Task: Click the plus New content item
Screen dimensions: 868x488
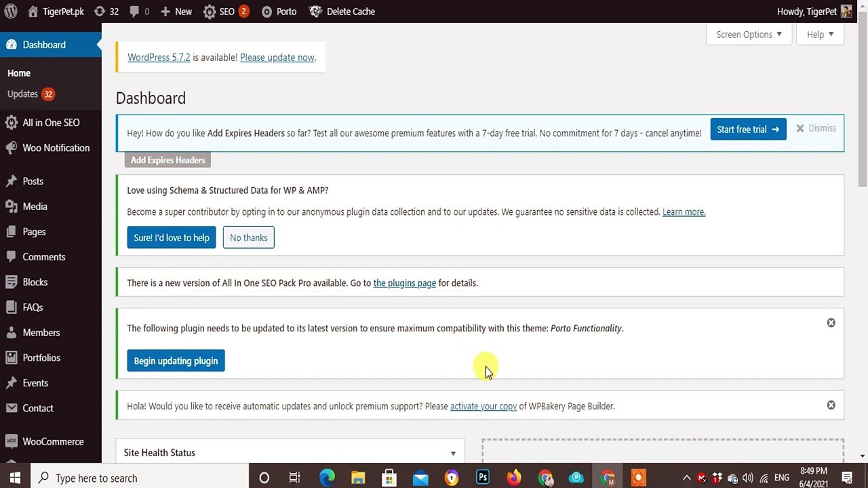Action: [x=176, y=12]
